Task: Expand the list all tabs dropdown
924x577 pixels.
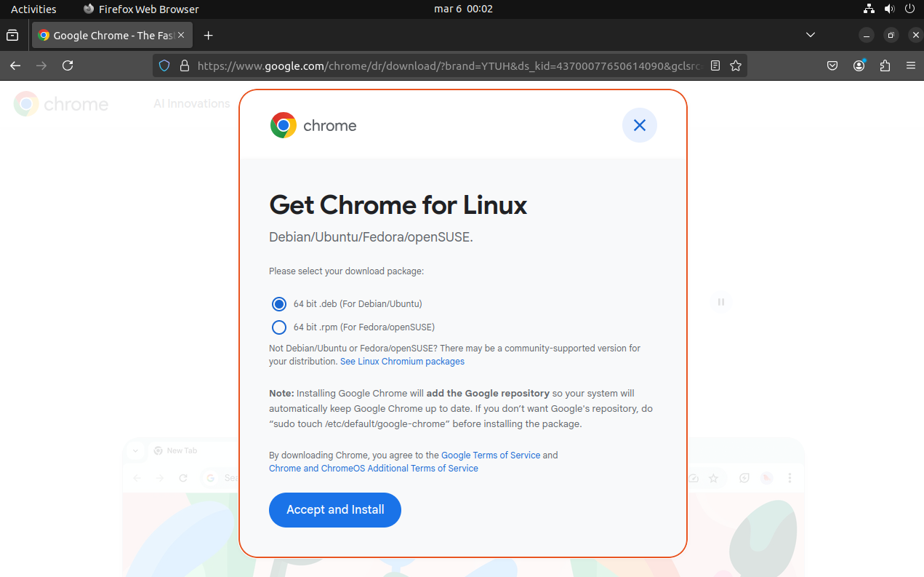Action: pos(811,35)
